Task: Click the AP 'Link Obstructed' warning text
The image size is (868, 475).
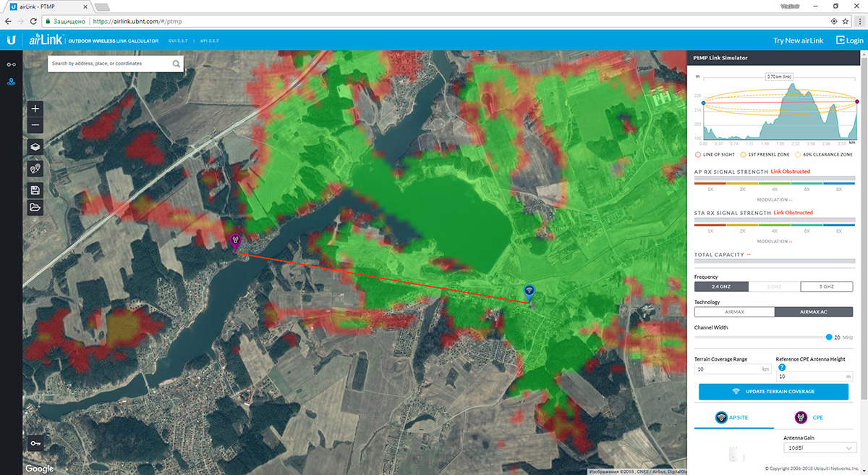Action: [x=791, y=172]
